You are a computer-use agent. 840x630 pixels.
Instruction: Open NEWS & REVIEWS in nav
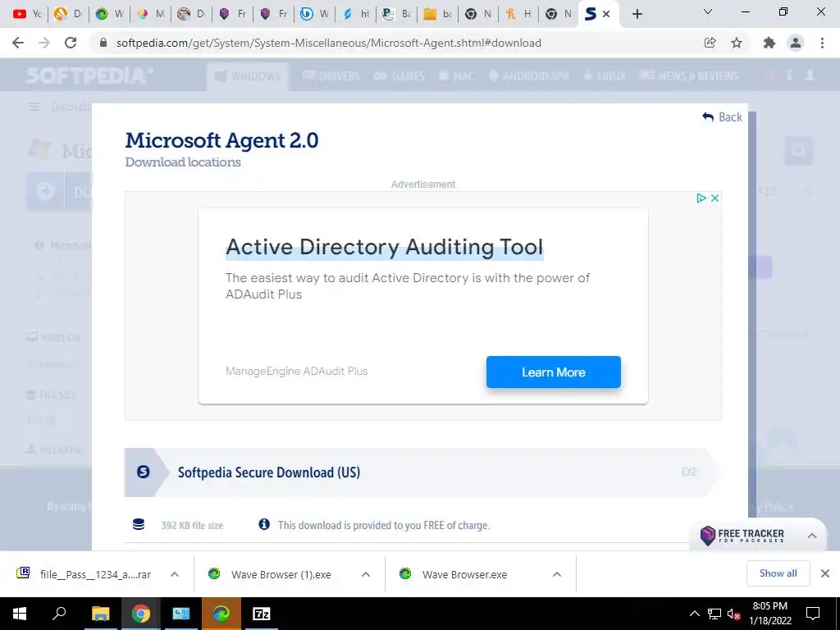[x=689, y=76]
